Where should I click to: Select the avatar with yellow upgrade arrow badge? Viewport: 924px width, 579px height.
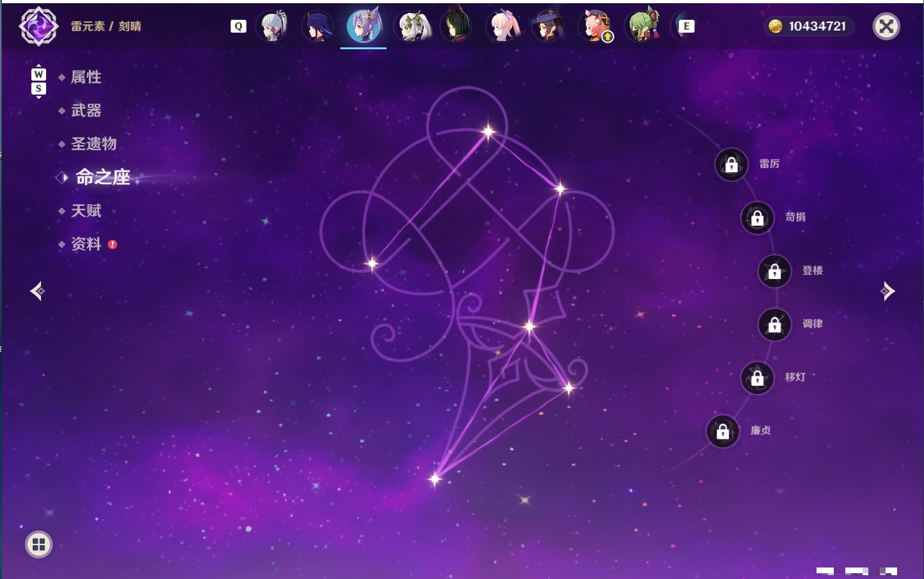595,26
